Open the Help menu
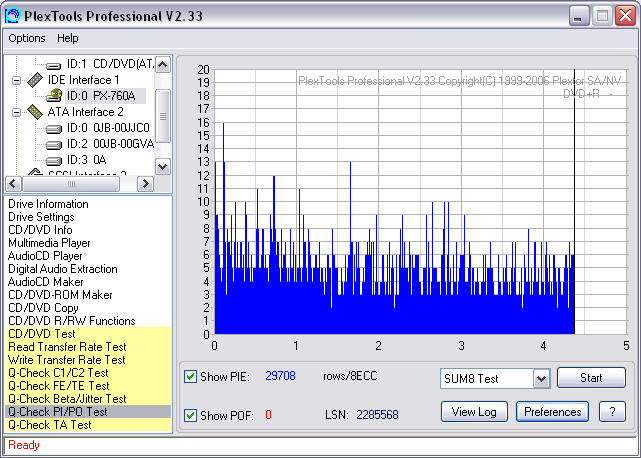 point(67,38)
